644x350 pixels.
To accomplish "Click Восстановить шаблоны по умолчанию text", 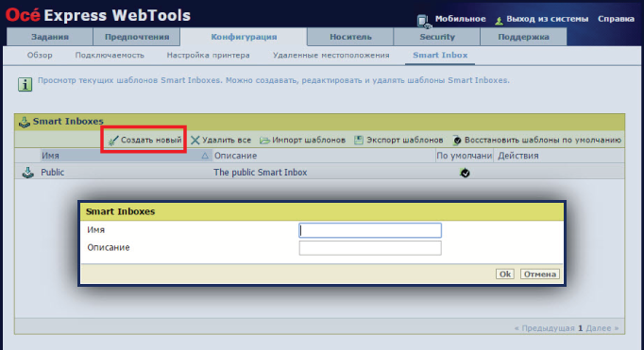I will tap(543, 141).
